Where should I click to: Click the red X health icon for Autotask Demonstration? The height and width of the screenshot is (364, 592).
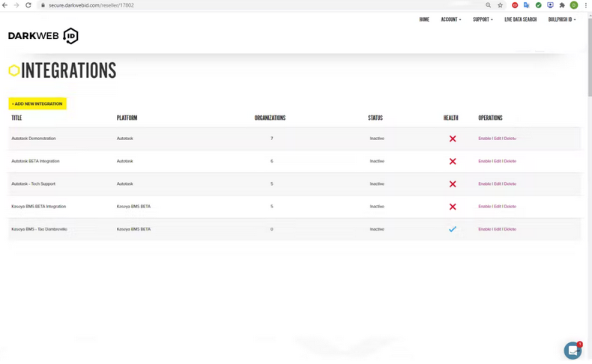pos(453,139)
